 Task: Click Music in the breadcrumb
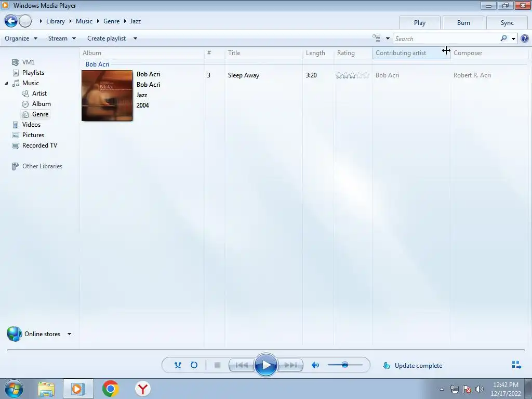[84, 21]
